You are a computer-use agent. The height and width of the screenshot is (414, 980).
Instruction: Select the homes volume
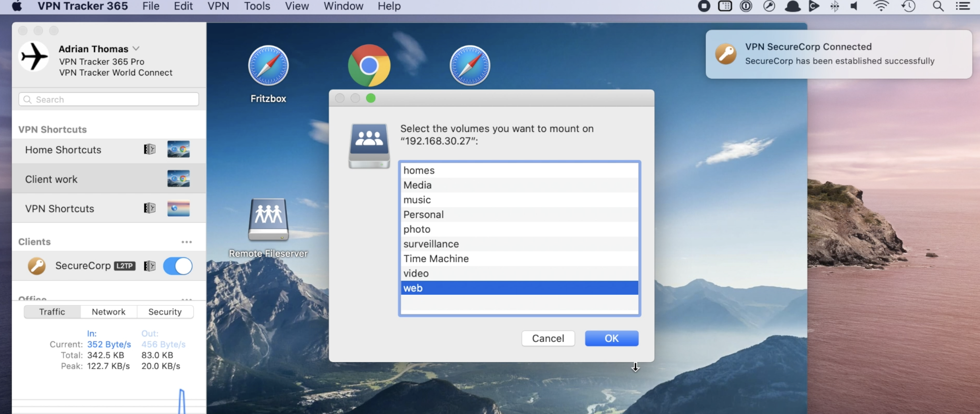coord(519,170)
